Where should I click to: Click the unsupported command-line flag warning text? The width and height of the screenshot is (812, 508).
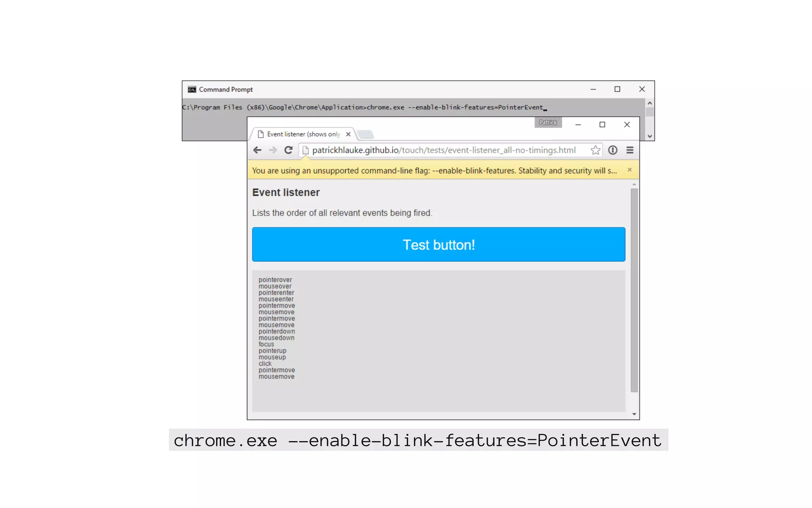coord(435,171)
